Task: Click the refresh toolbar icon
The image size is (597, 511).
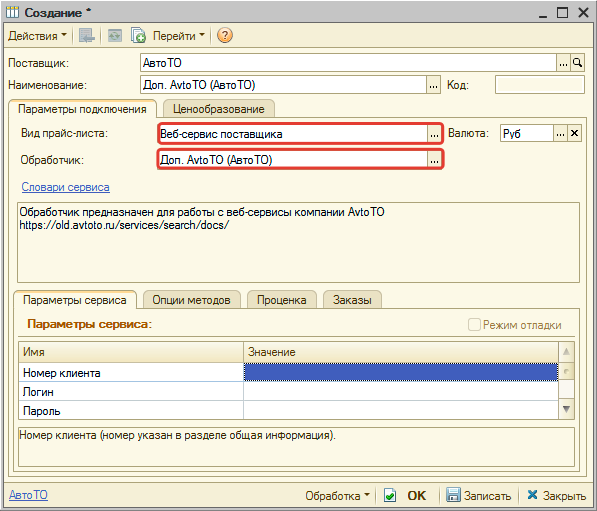Action: point(115,35)
